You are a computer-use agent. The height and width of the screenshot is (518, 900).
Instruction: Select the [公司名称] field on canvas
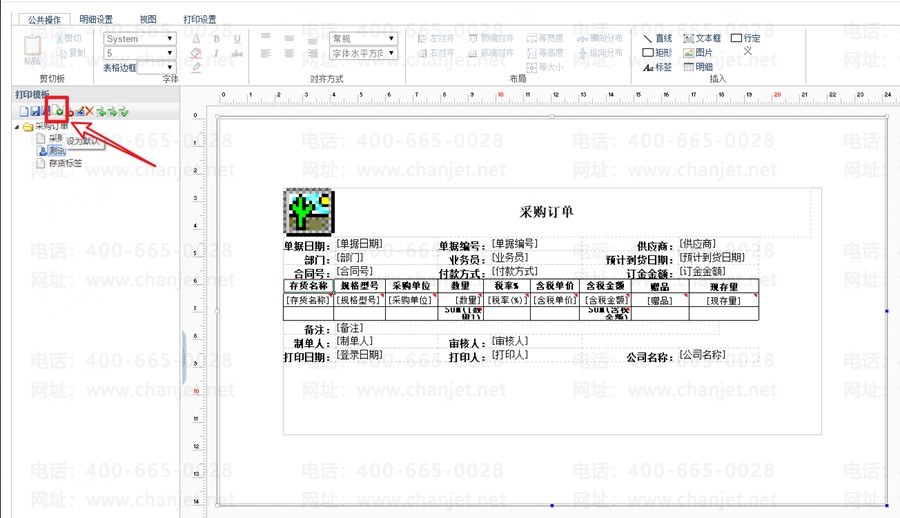(703, 354)
